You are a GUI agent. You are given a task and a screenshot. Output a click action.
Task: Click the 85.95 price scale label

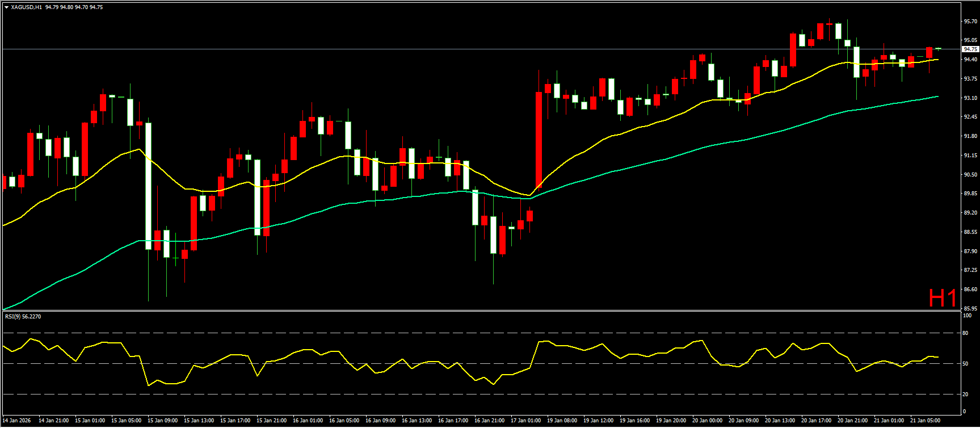coord(970,309)
